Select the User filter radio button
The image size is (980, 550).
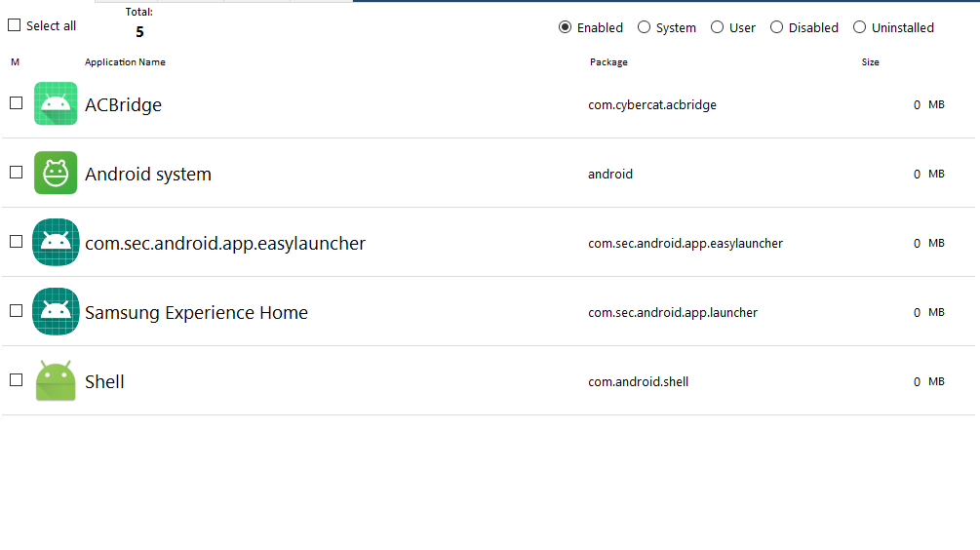pyautogui.click(x=717, y=27)
